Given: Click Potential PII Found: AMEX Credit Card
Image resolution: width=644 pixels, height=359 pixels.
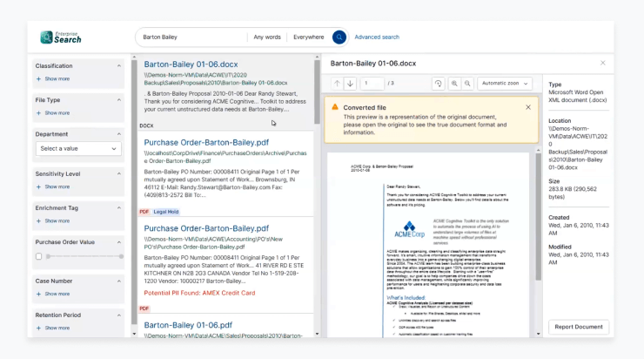Looking at the screenshot, I should coord(199,293).
